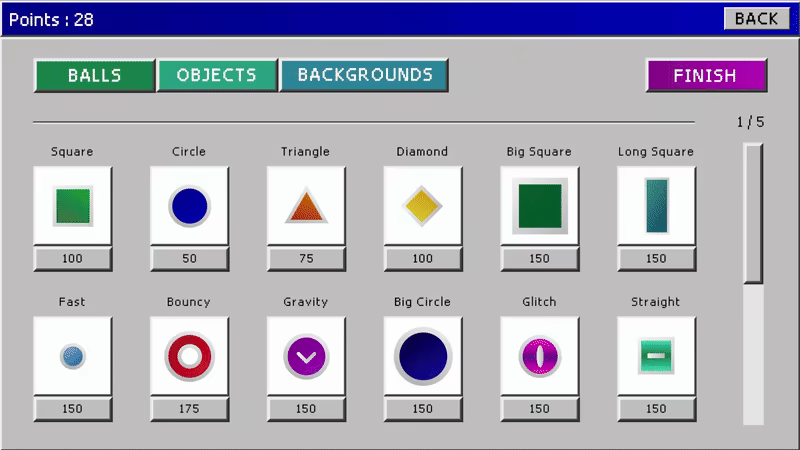The height and width of the screenshot is (450, 800).
Task: Choose the Big Square ball icon
Action: click(540, 206)
